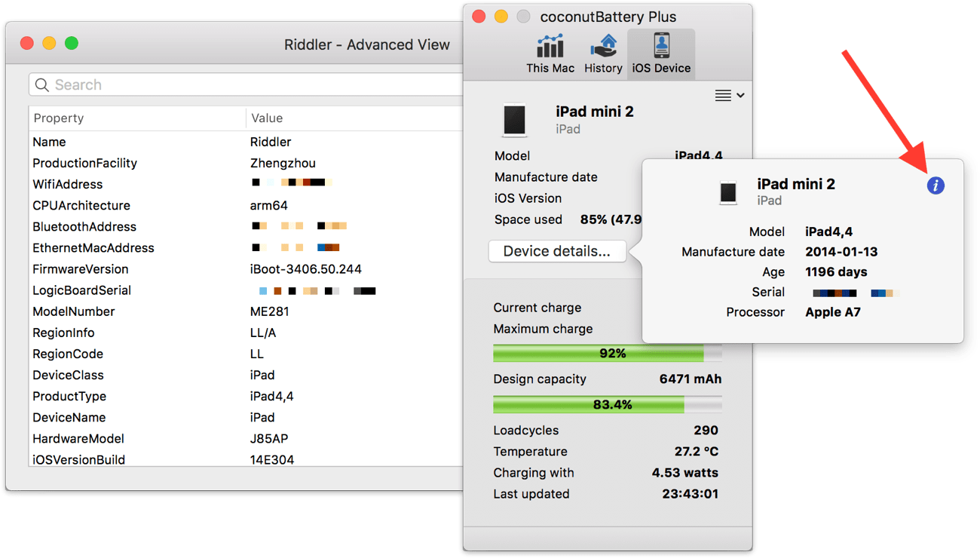Click the Device details button
Screen dimensions: 980x558
click(x=557, y=251)
